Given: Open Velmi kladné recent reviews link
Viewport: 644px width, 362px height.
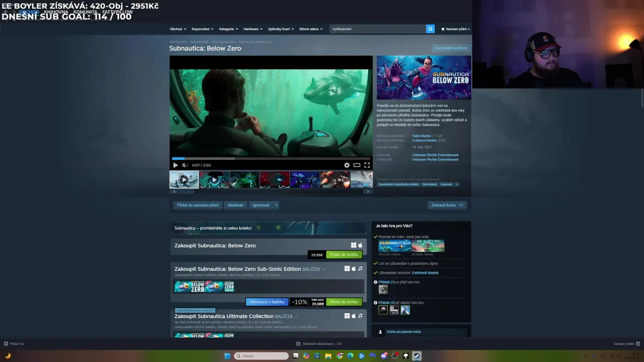Looking at the screenshot, I should pos(422,136).
